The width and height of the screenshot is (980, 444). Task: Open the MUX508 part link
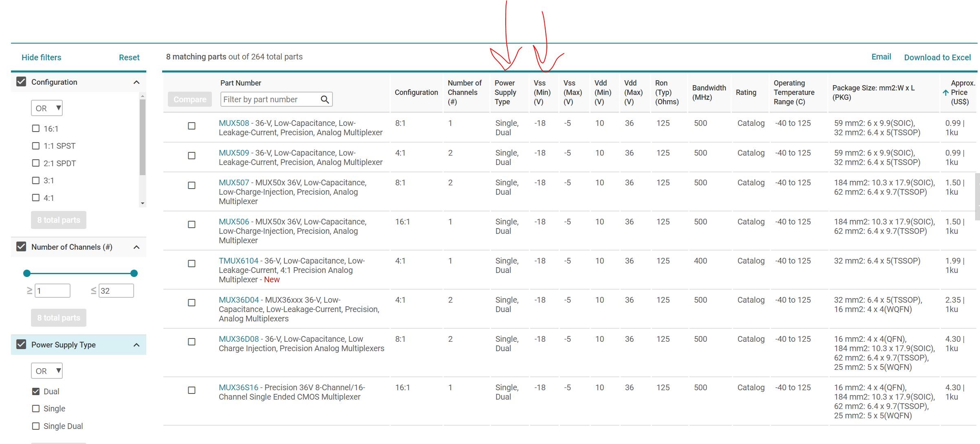234,123
